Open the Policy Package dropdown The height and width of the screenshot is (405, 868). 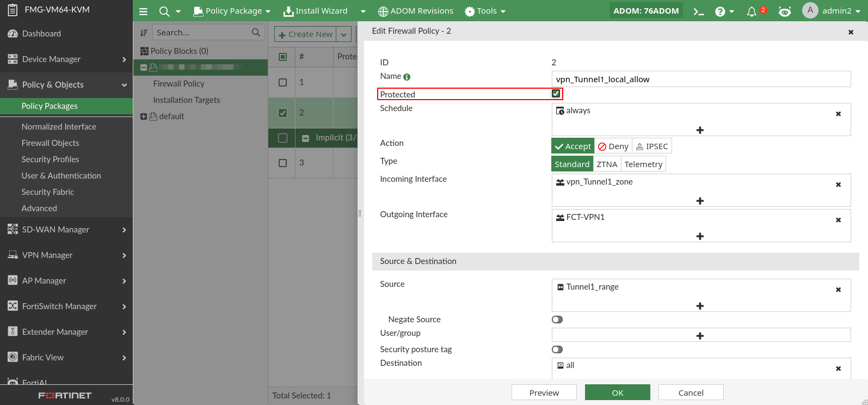point(232,11)
